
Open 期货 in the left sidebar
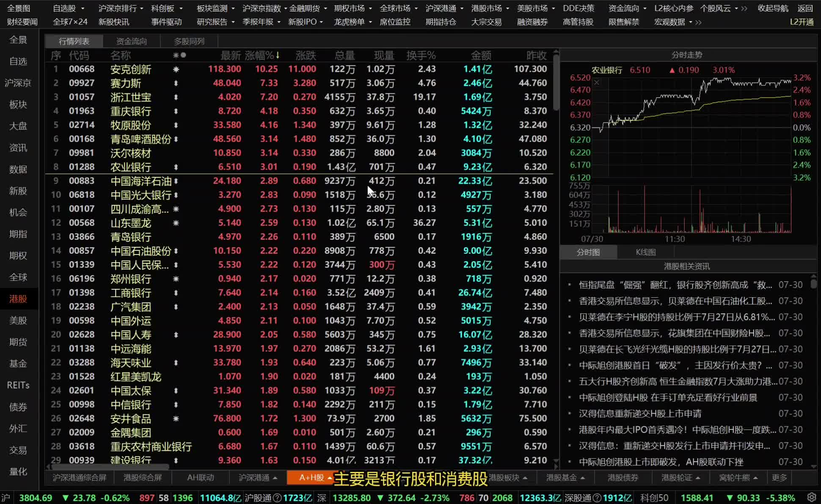pos(18,342)
